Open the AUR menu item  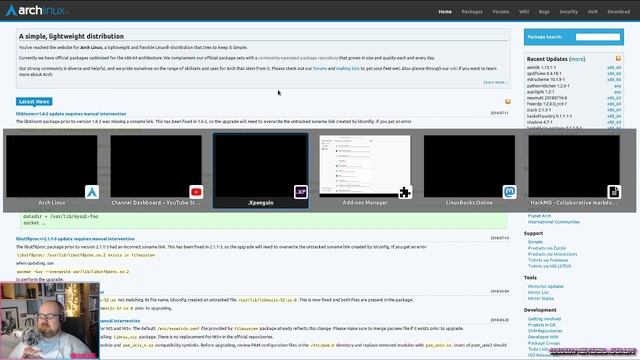(x=593, y=12)
